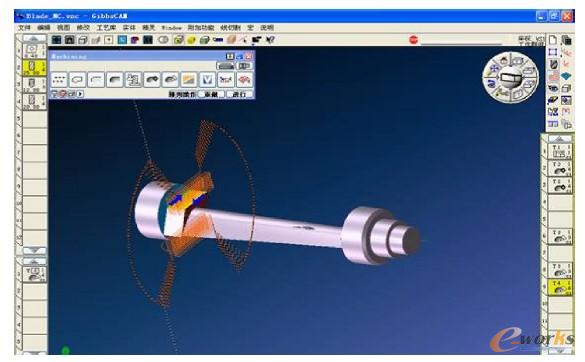Expand options via small arrow in Machining palette
Image resolution: width=585 pixels, height=362 pixels.
[80, 94]
